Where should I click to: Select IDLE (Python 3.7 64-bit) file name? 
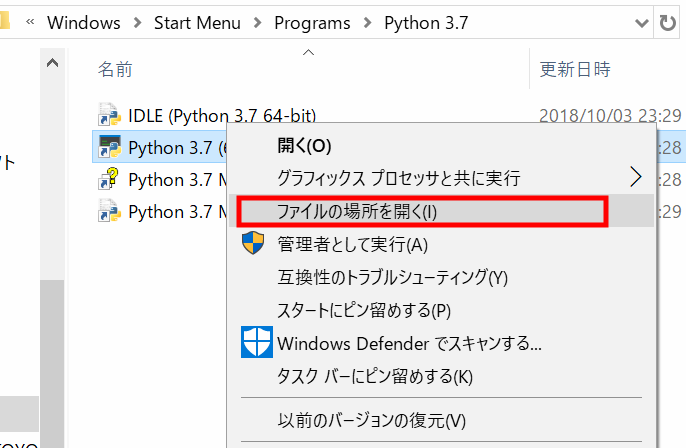point(222,116)
